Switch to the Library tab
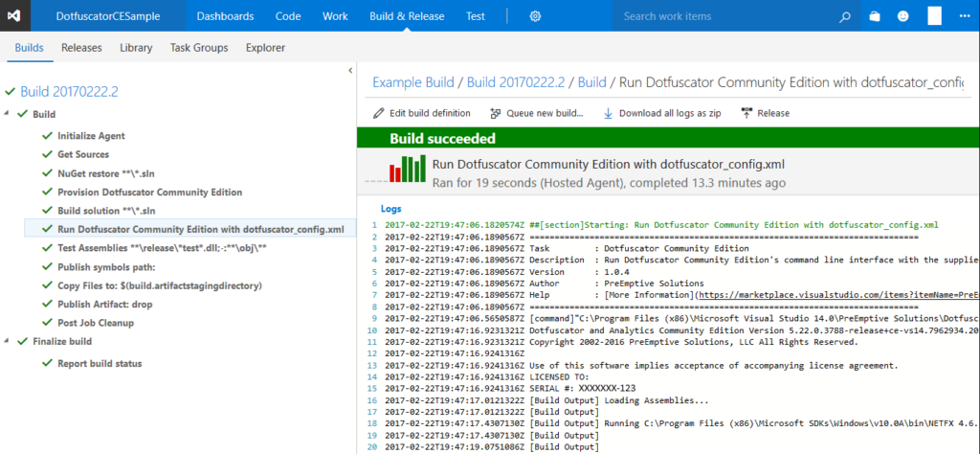 click(136, 48)
